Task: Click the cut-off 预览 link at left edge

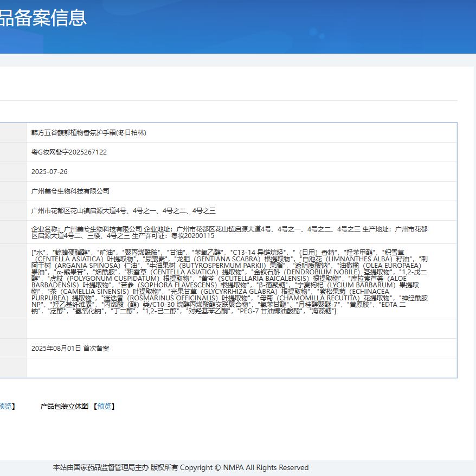Action: 7,406
